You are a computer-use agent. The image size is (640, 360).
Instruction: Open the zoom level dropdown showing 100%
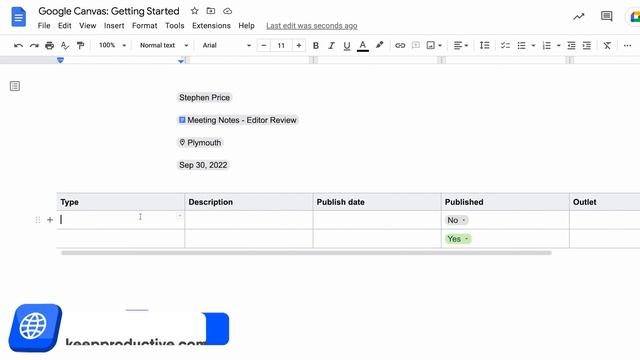112,45
